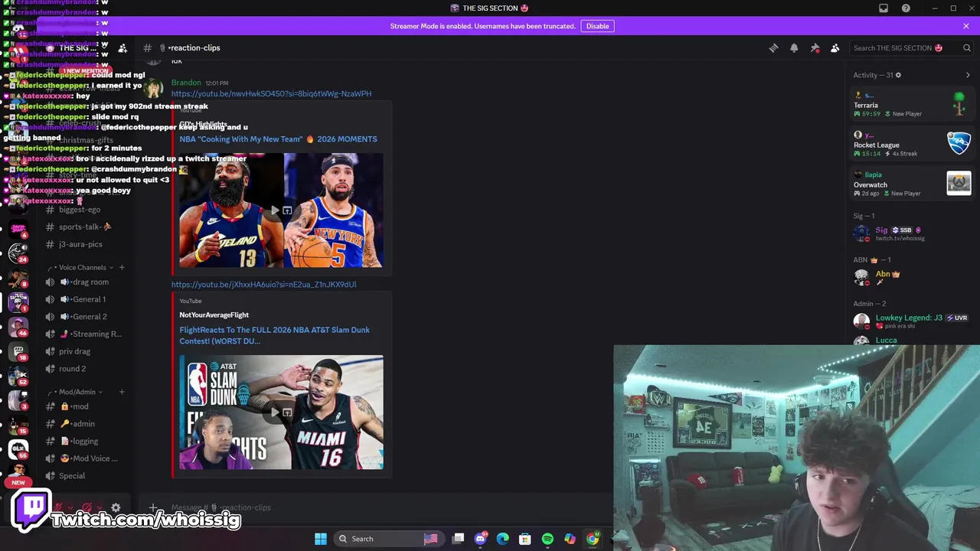Click NotYourAverageFlight channel name

coord(214,315)
